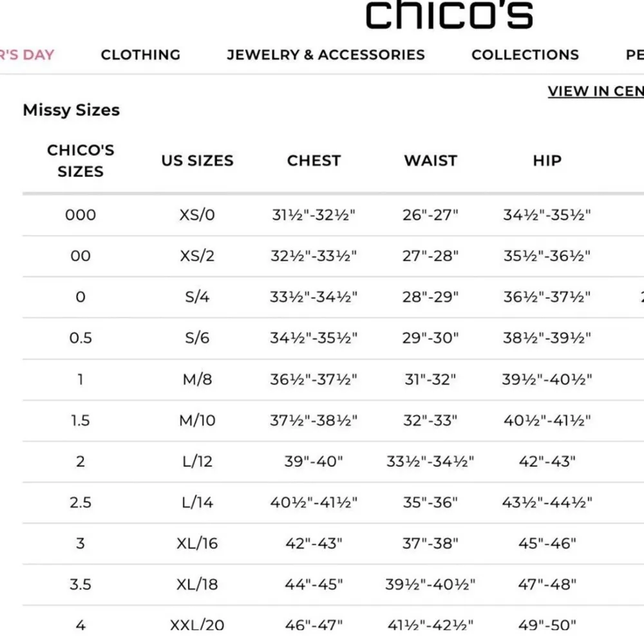The image size is (644, 644).
Task: Click the XL/16 US size cell
Action: [x=197, y=543]
